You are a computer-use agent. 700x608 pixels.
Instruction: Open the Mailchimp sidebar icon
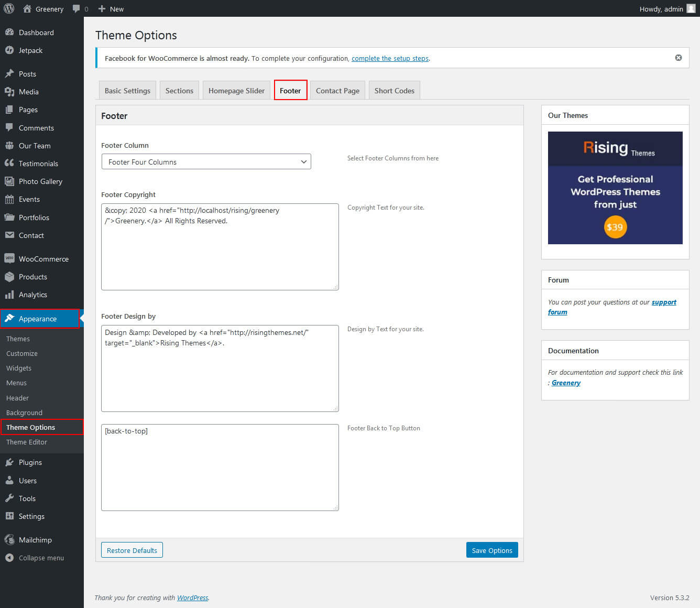click(9, 540)
